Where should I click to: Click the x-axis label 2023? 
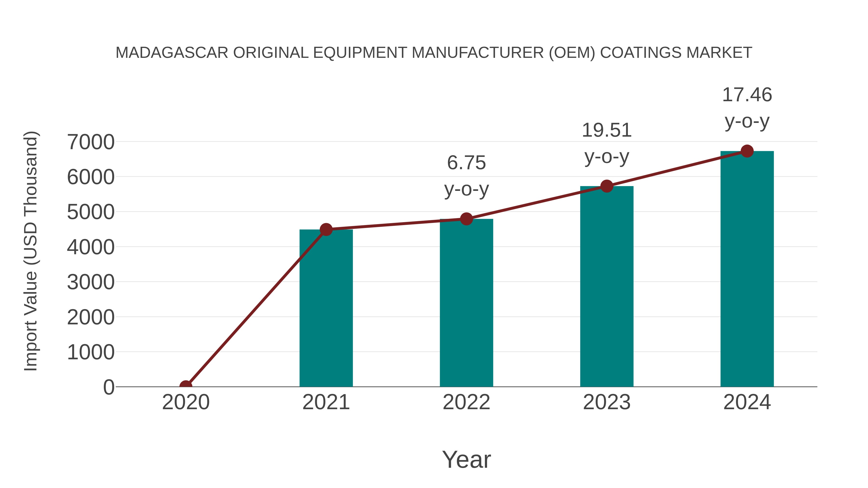pyautogui.click(x=607, y=402)
